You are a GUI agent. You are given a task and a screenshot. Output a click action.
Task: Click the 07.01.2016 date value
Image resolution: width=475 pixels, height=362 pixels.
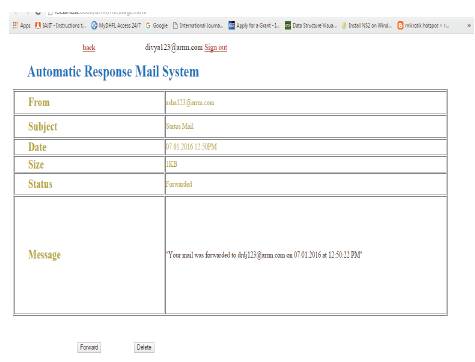pyautogui.click(x=191, y=147)
